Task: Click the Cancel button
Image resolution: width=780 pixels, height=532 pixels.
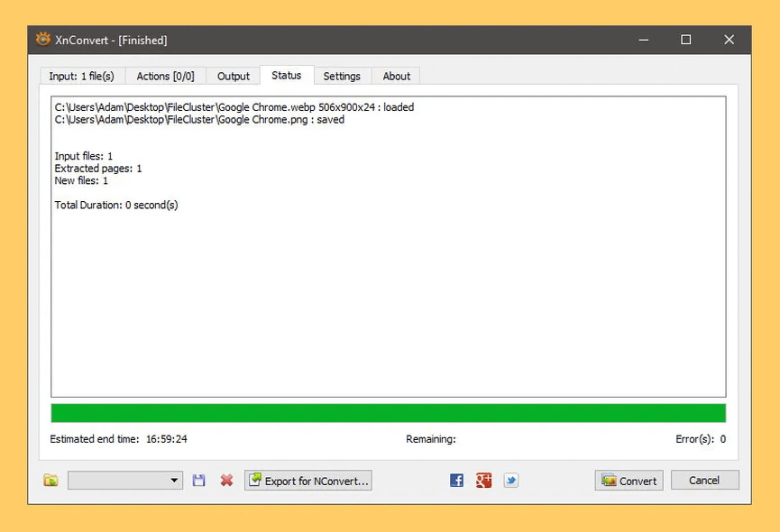Action: coord(704,480)
